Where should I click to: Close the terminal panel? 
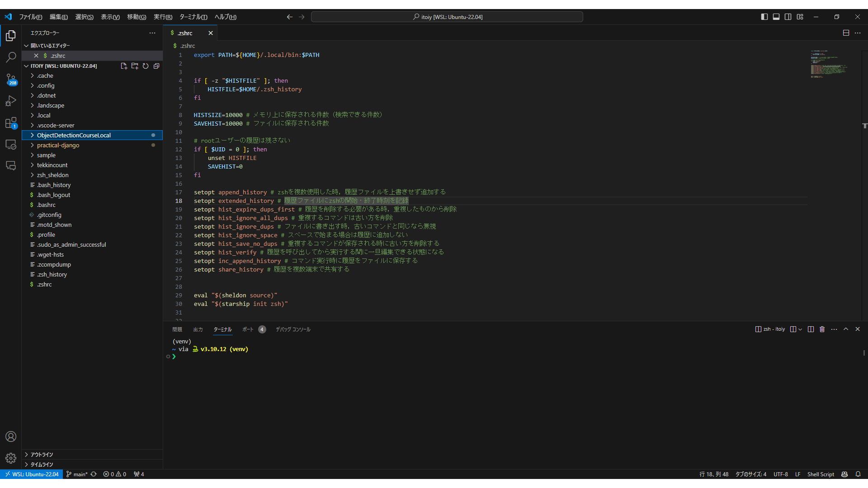[x=858, y=329]
